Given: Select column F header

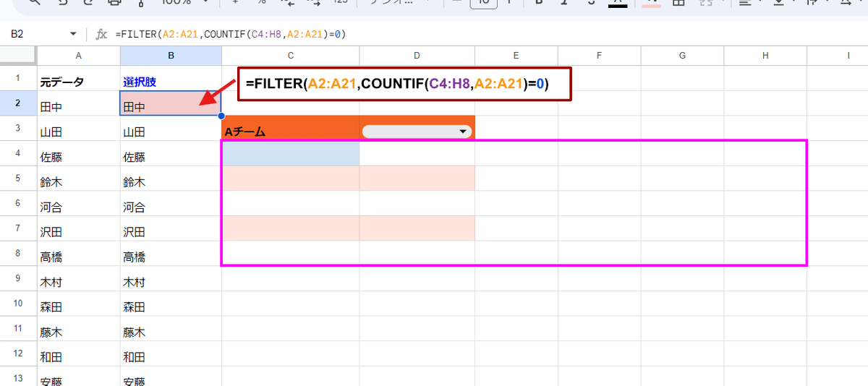Looking at the screenshot, I should point(600,55).
